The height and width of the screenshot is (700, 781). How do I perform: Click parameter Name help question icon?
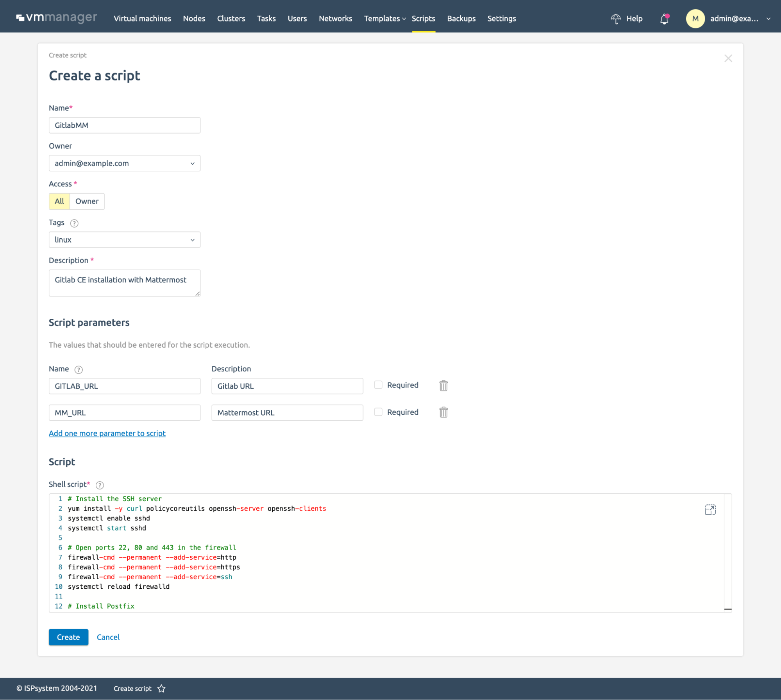click(x=79, y=370)
